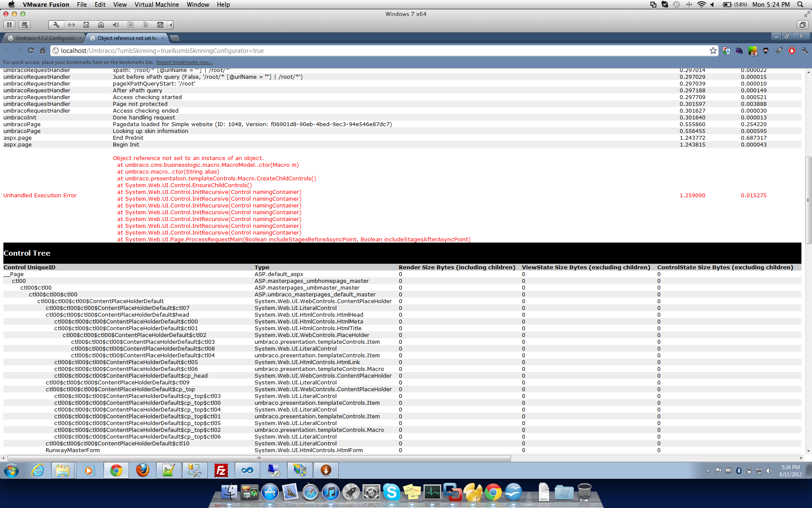Go back in Chrome
The height and width of the screenshot is (508, 812).
[7, 51]
